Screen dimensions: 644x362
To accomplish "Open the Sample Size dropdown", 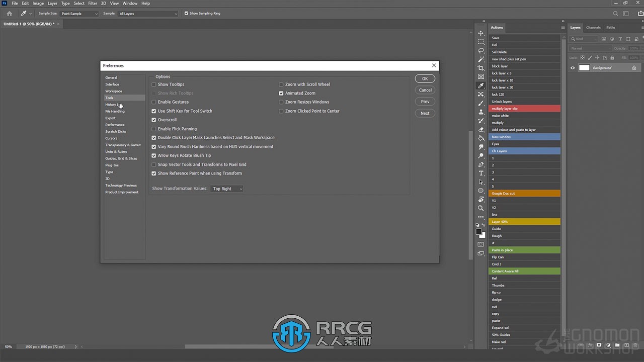I will pos(79,14).
